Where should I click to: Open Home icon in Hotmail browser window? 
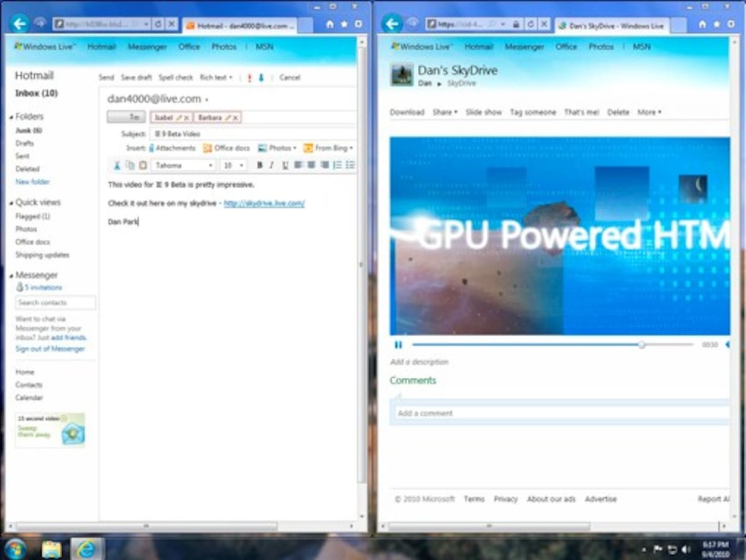(329, 24)
